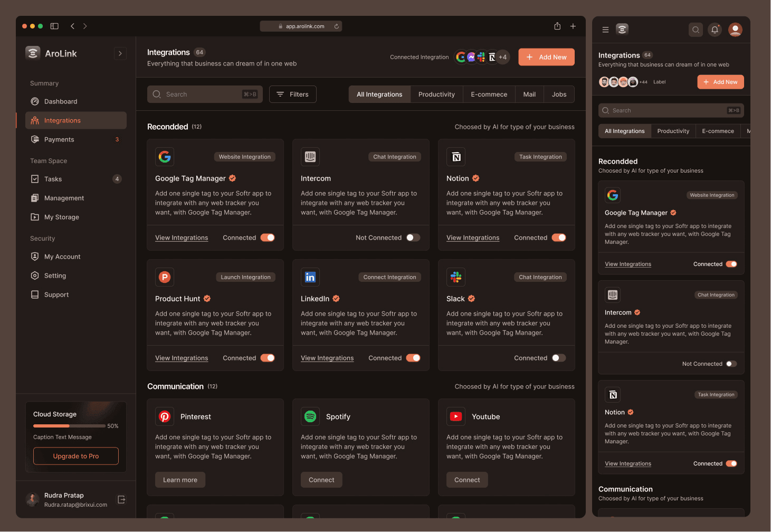771x532 pixels.
Task: Click Rudra Pratap profile avatar
Action: 33,499
